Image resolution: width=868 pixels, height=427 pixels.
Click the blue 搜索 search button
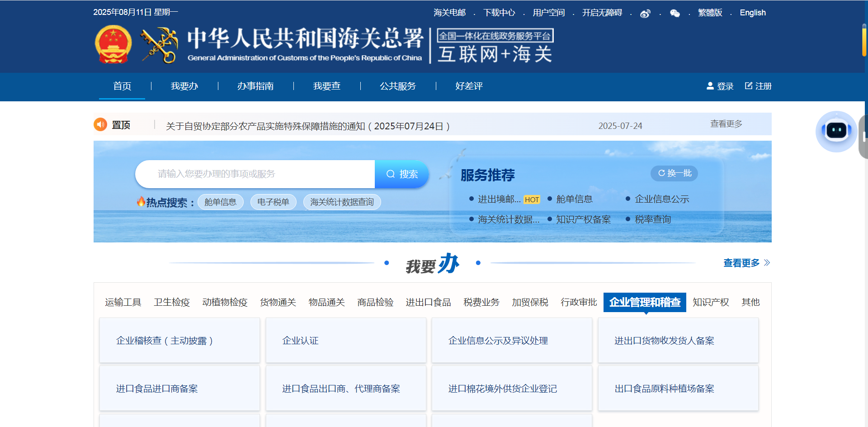pyautogui.click(x=401, y=174)
